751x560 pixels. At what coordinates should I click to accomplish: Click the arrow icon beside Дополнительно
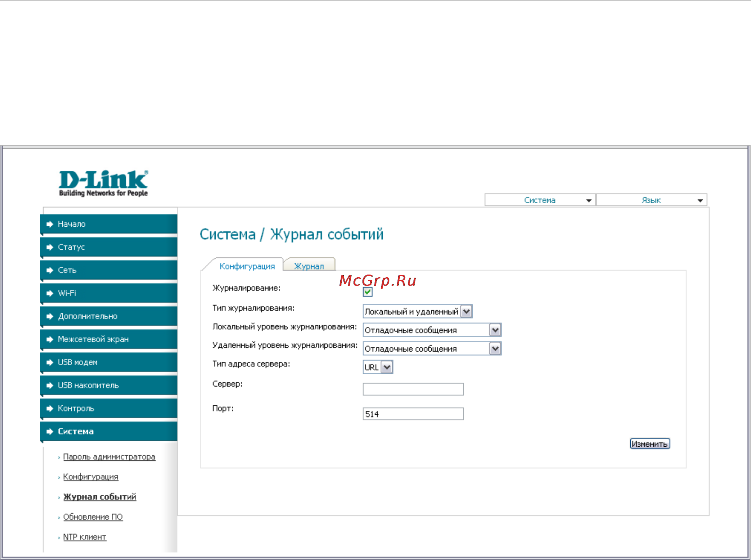[49, 316]
